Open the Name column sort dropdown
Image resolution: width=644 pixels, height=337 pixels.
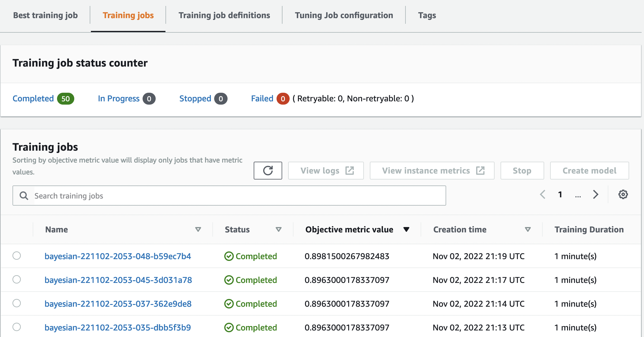pyautogui.click(x=198, y=229)
